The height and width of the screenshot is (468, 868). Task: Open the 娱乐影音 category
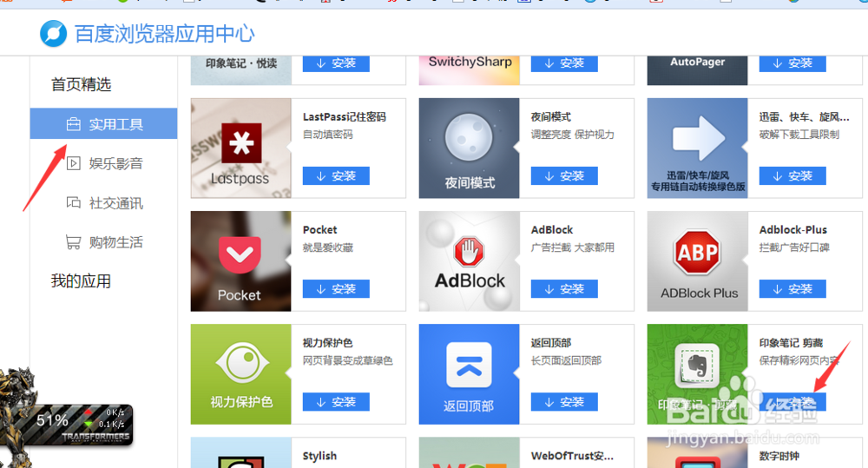coord(115,163)
